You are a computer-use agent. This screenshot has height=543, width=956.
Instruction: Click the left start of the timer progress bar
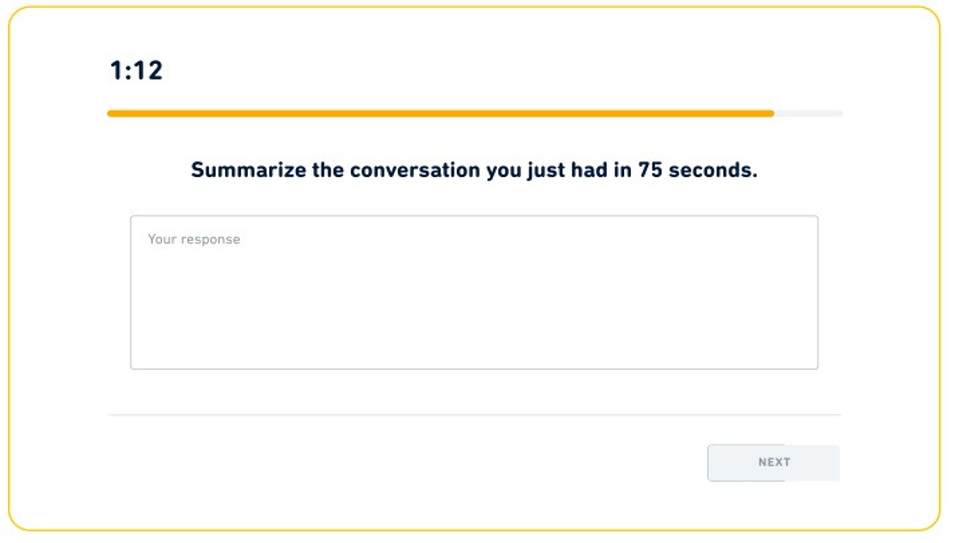click(x=112, y=114)
